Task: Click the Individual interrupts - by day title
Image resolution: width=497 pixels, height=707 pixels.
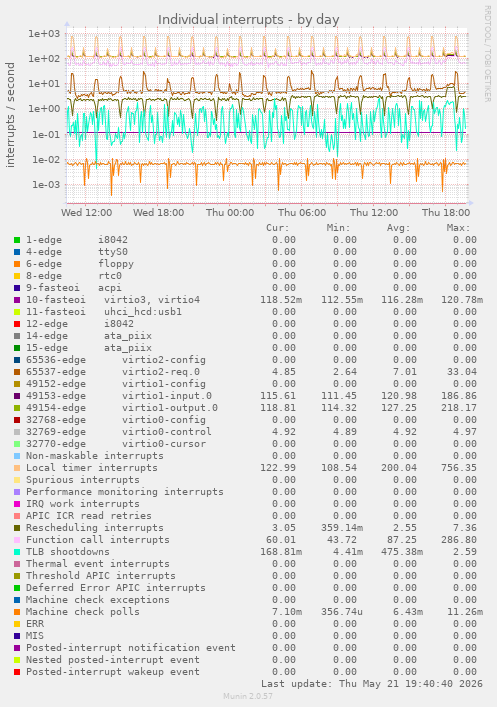Action: pyautogui.click(x=248, y=19)
